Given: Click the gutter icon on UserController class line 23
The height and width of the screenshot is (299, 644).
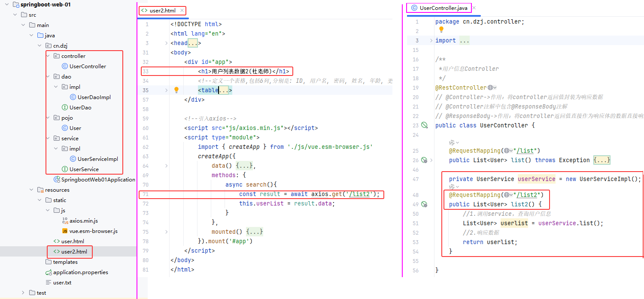Looking at the screenshot, I should (x=424, y=125).
